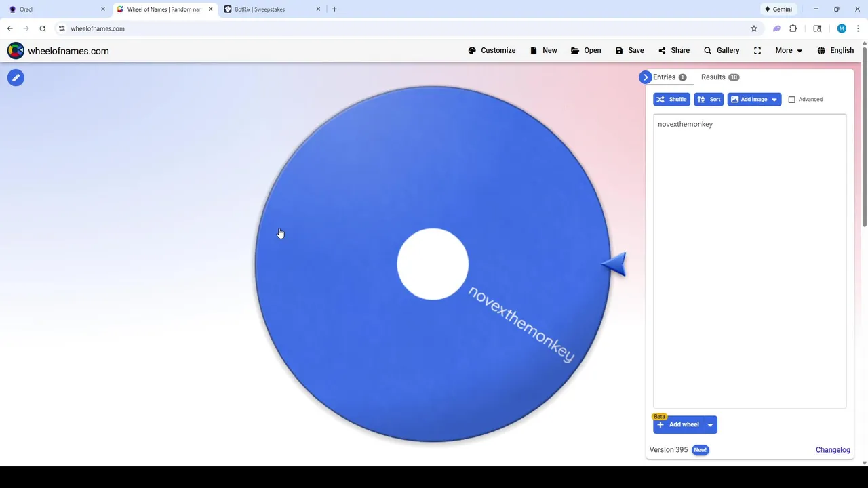This screenshot has height=488, width=868.
Task: Click the blue wheel pointer arrow
Action: (x=614, y=264)
